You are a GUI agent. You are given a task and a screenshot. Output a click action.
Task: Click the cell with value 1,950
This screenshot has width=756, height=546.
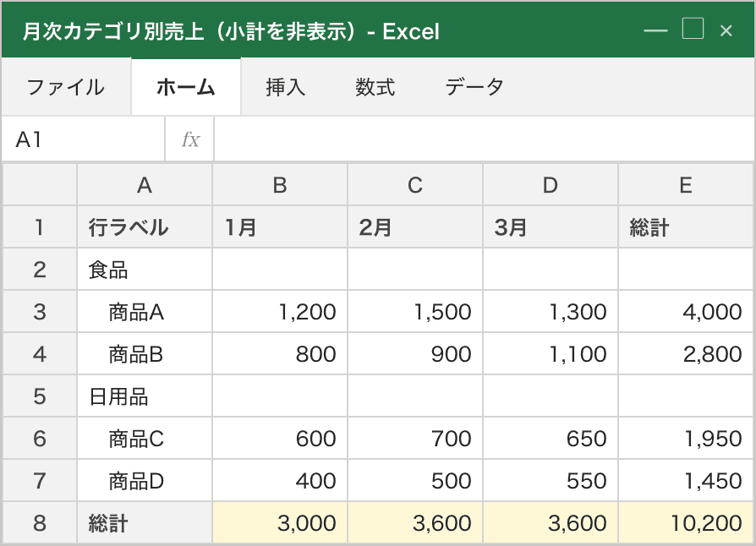(x=686, y=439)
